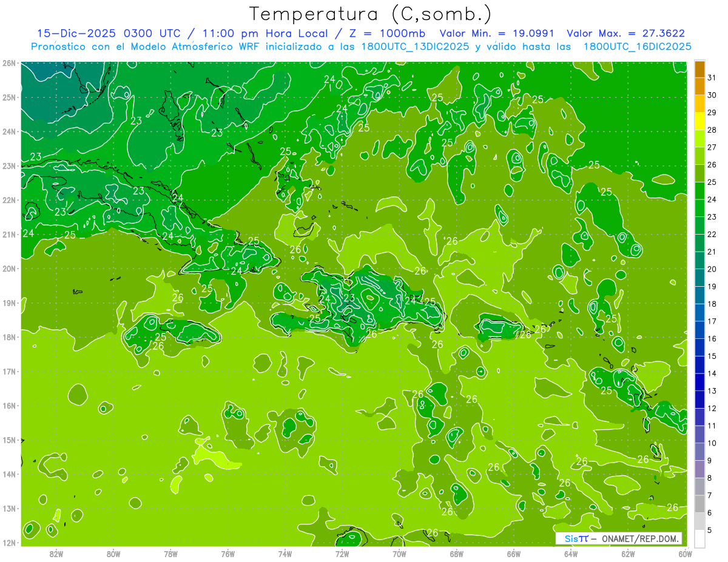Click the '16N' latitude axis label
Screen dimensions: 728x562
[x=8, y=406]
